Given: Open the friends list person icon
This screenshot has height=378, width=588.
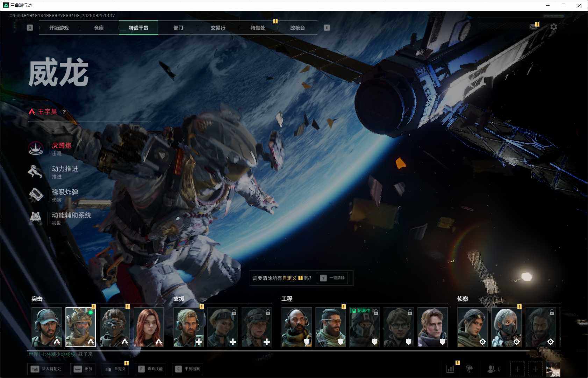Looking at the screenshot, I should [x=492, y=369].
